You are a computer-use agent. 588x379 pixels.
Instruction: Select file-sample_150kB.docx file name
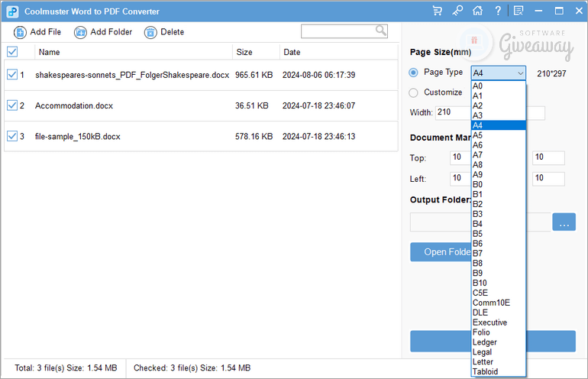tap(78, 137)
